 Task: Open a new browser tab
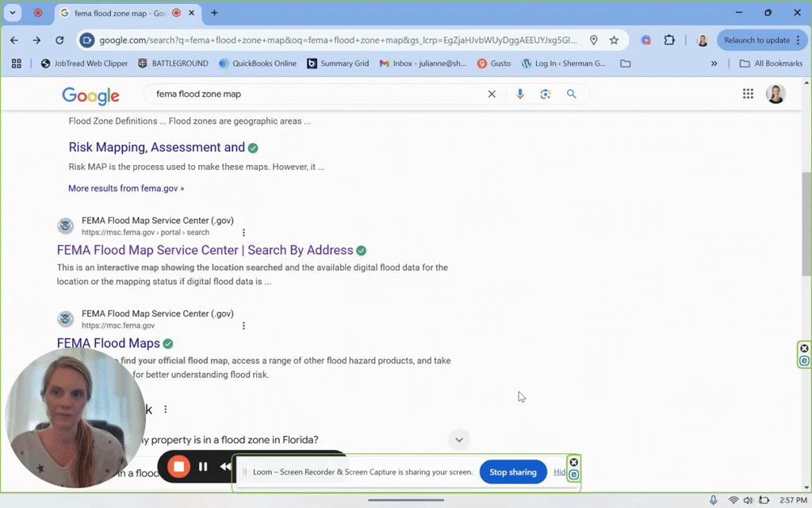(x=214, y=13)
